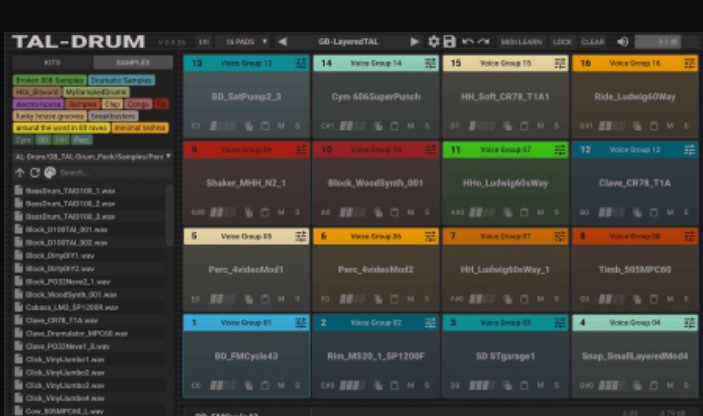Open mixer settings icon on pad 15
Viewport: 703px width, 416px height.
(x=560, y=63)
